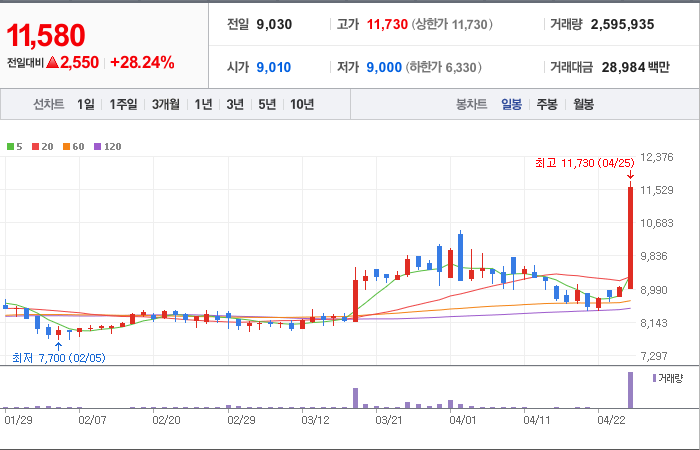700x450 pixels.
Task: Click the 03/21 date axis label
Action: [389, 420]
